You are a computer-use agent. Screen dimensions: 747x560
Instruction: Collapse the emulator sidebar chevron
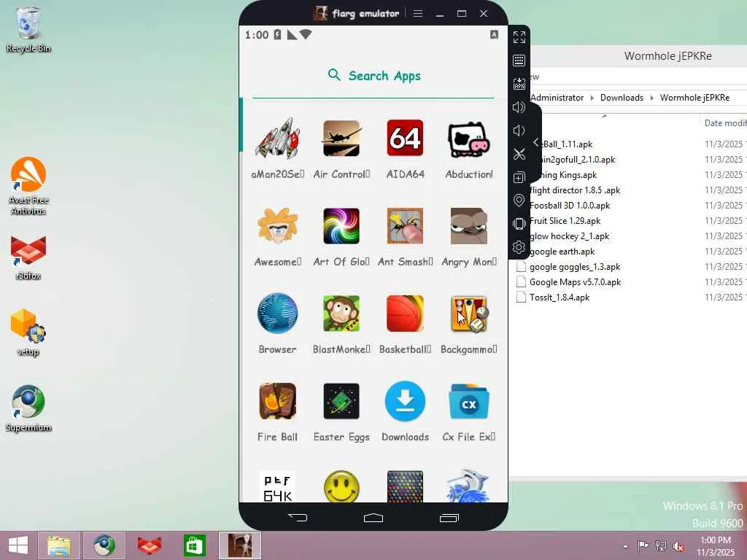(x=536, y=142)
